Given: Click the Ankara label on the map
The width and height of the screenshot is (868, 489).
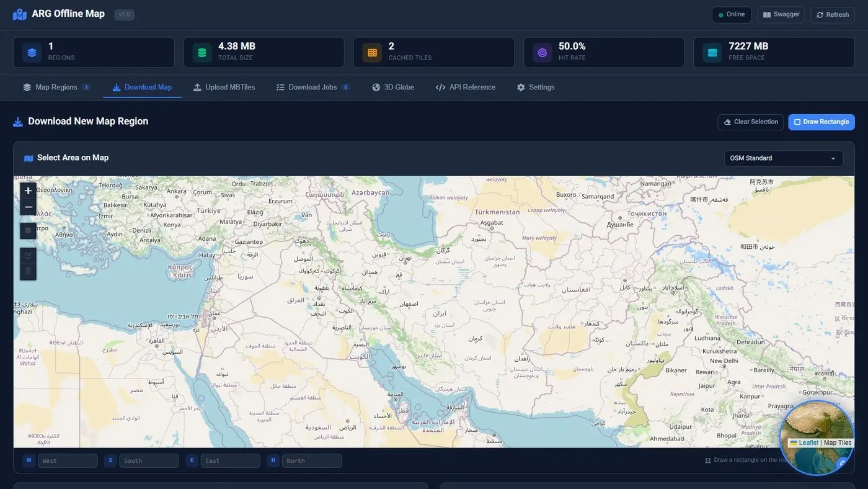Looking at the screenshot, I should 177,191.
